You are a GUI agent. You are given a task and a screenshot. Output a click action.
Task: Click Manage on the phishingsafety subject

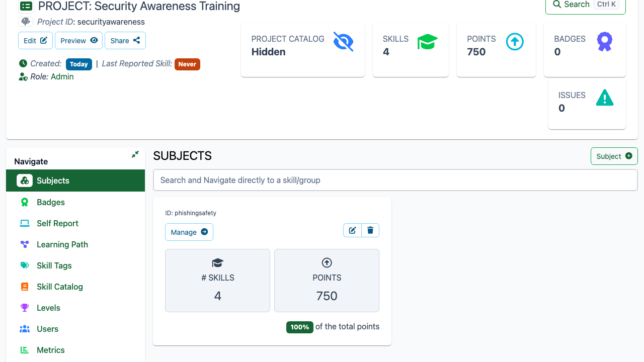pyautogui.click(x=189, y=232)
